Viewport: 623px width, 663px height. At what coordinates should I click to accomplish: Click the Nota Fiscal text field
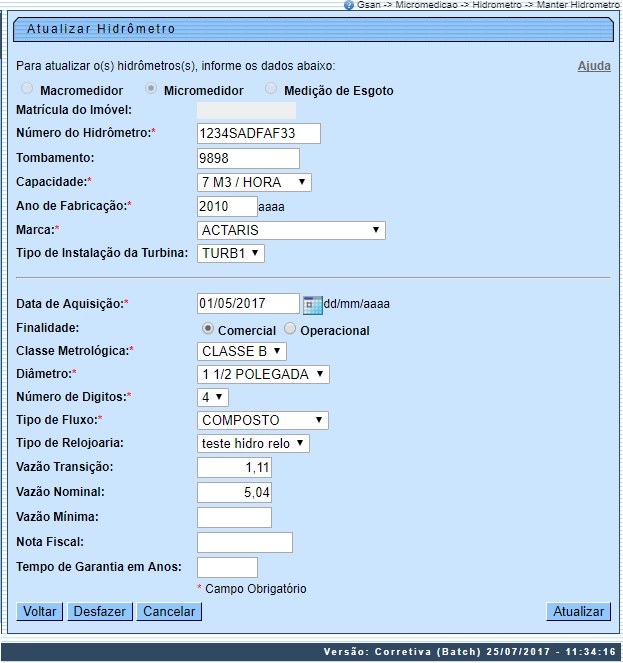[245, 542]
